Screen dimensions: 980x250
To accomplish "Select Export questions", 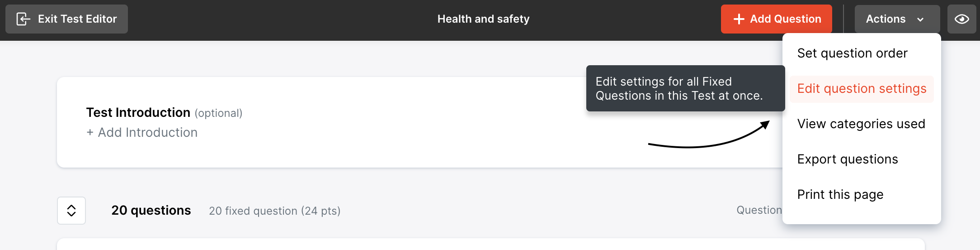I will pyautogui.click(x=848, y=159).
